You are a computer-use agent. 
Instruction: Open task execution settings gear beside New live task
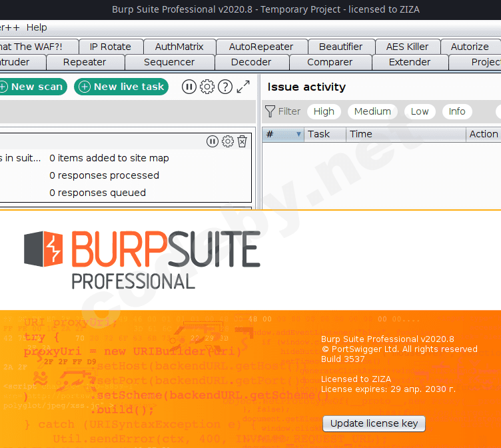coord(207,87)
